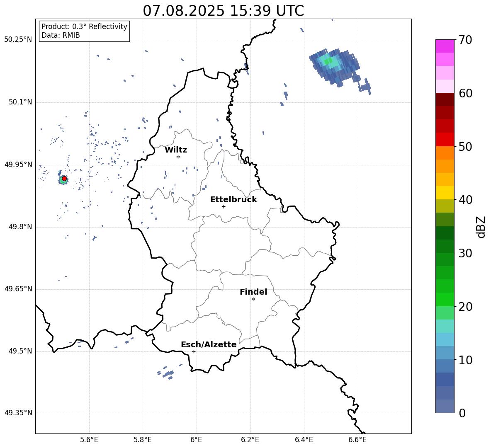Click the Findel location cross marker
This screenshot has height=448, width=491.
click(253, 299)
